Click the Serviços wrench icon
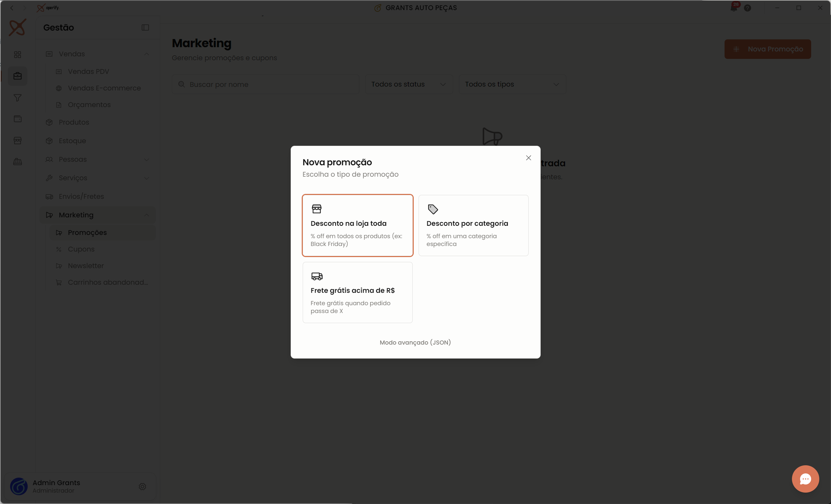 pyautogui.click(x=49, y=178)
